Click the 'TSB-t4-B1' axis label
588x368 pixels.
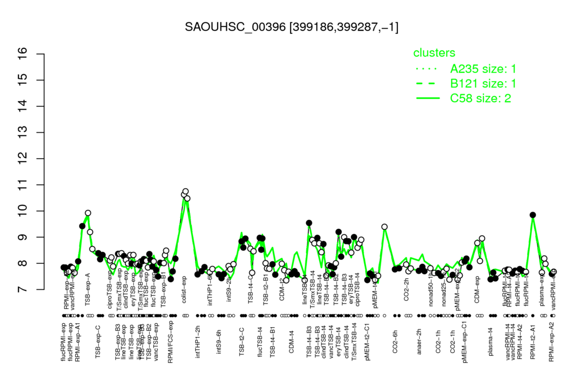coord(273,342)
